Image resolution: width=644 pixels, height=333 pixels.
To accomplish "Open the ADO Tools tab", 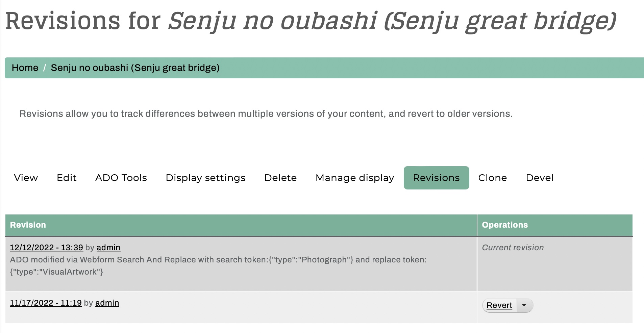I will [121, 178].
